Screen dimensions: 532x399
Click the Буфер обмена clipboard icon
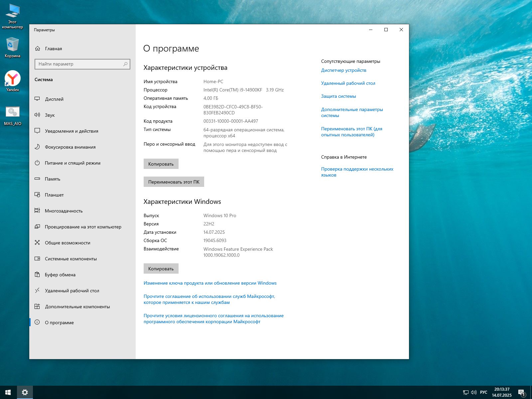pyautogui.click(x=37, y=275)
